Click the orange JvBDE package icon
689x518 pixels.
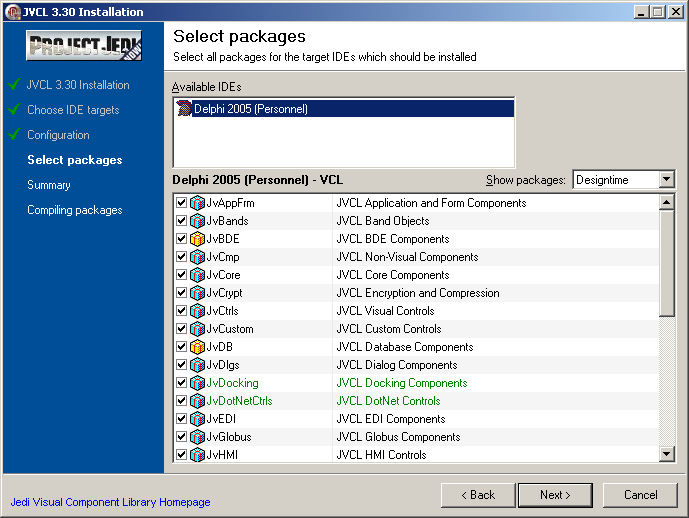[x=197, y=239]
